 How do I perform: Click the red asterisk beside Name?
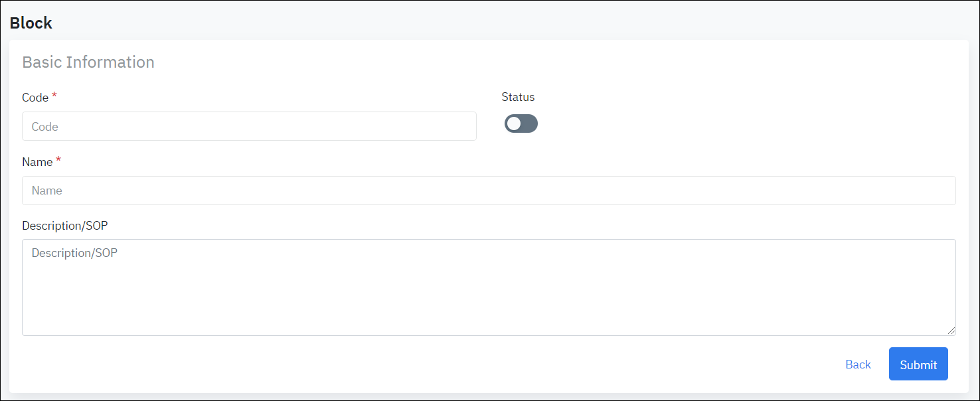[58, 161]
